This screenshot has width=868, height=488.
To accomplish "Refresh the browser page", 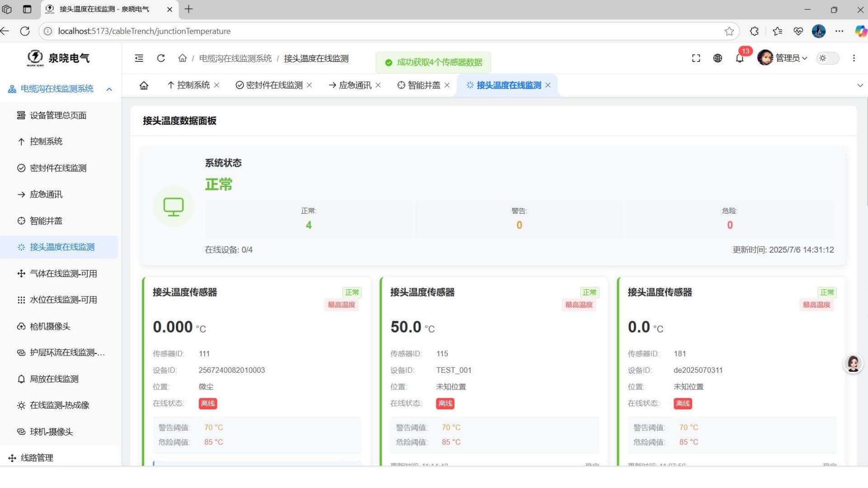I will [25, 31].
